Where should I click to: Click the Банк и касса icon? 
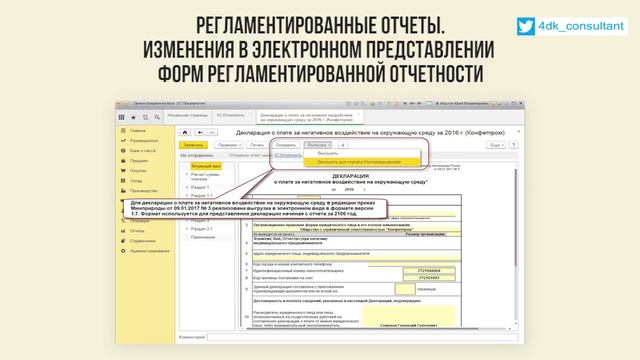(x=123, y=151)
